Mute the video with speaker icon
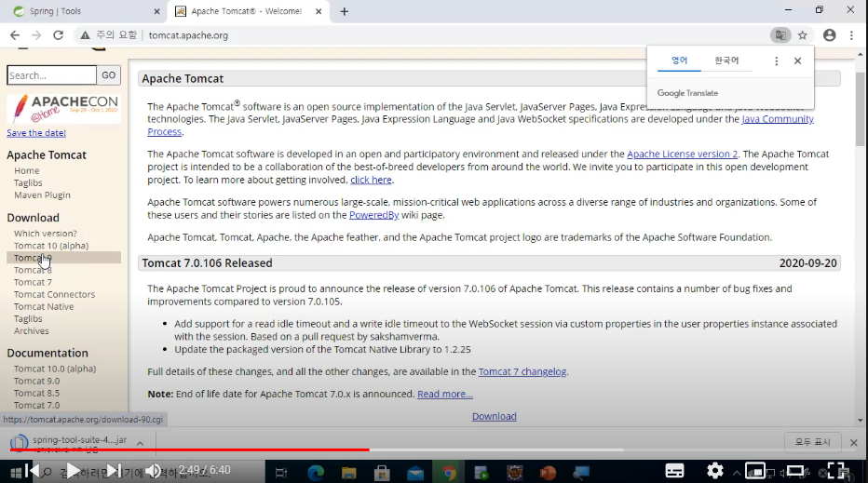Screen dimensions: 868x483 [x=153, y=471]
